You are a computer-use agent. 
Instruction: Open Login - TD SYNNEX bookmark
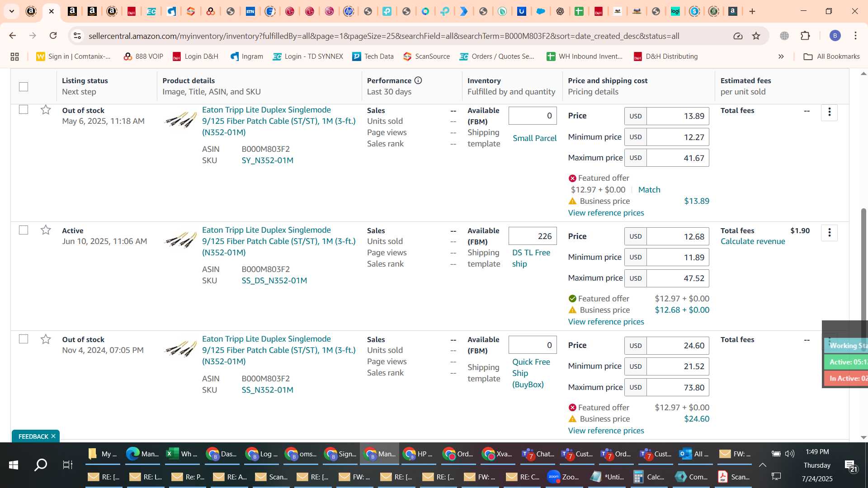tap(308, 56)
